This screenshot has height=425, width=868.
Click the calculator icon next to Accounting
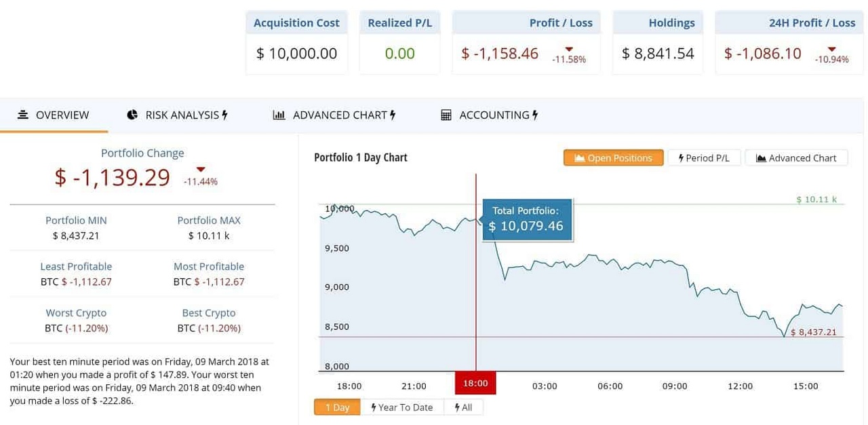coord(446,115)
